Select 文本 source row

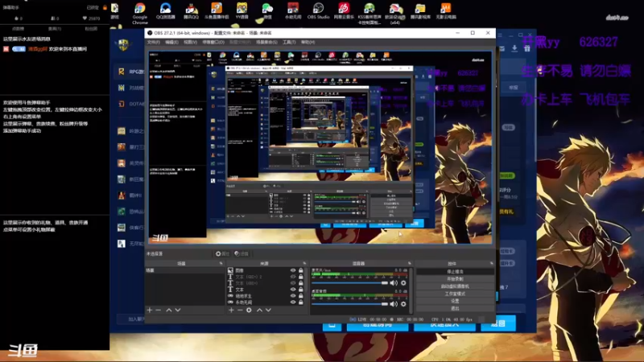(266, 290)
